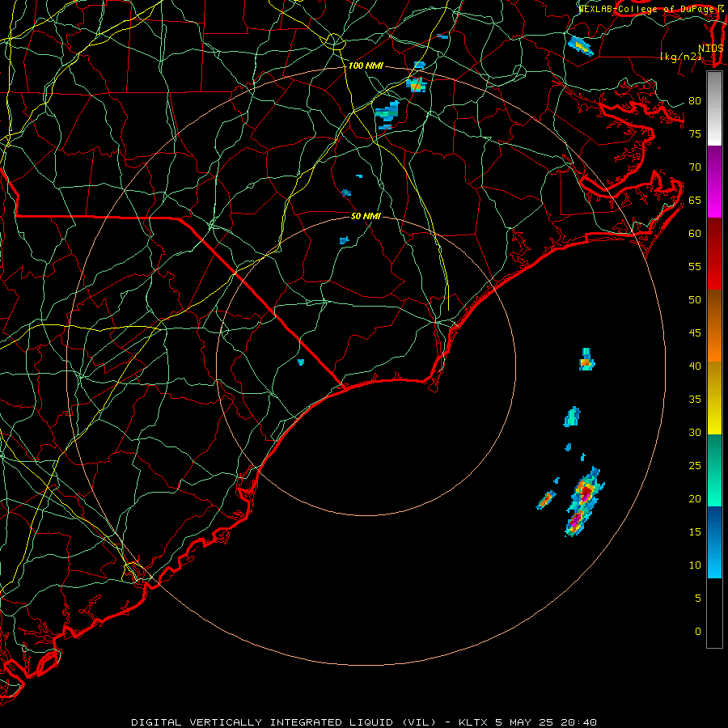Click the scale value 80
This screenshot has width=728, height=728.
tap(695, 101)
